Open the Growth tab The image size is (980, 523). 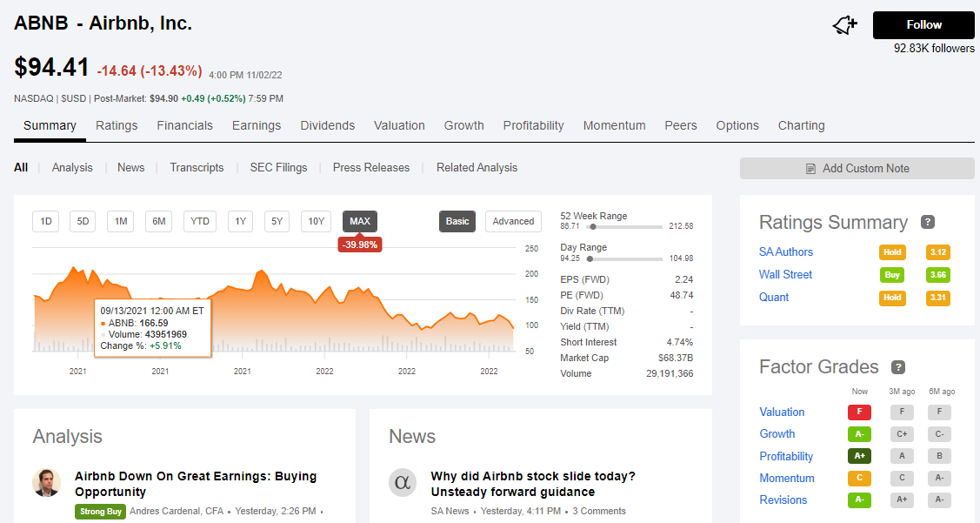463,125
